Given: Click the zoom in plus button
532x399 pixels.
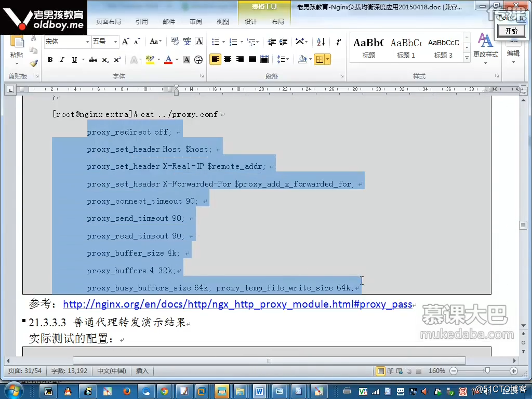Looking at the screenshot, I should coord(514,371).
